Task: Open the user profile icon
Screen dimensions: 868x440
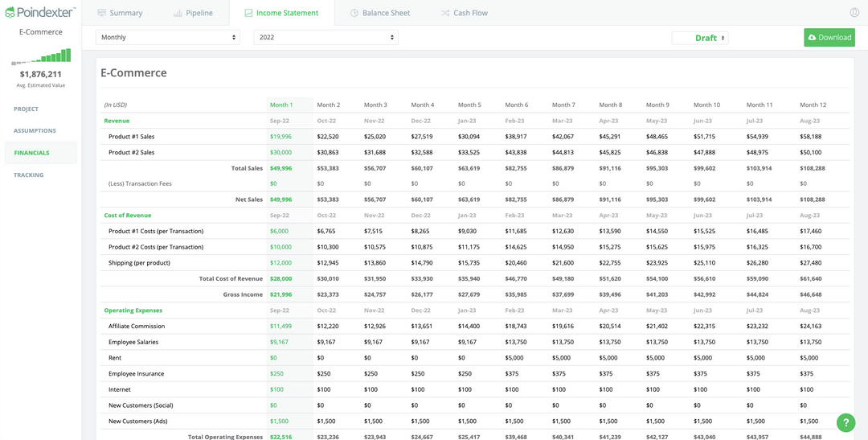Action: [854, 12]
